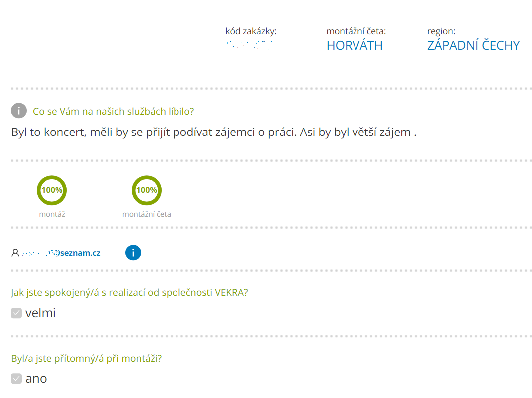Toggle the ano checkbox
The height and width of the screenshot is (398, 532).
(16, 379)
